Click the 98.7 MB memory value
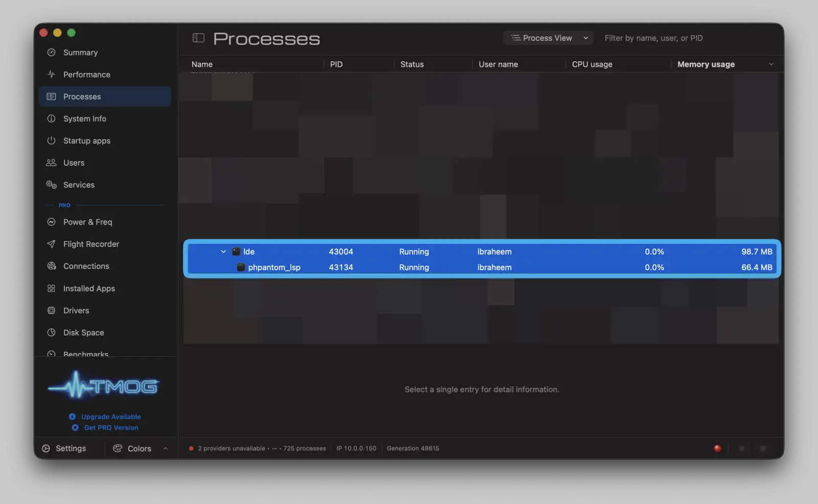Screen dimensions: 818x504 coord(757,251)
